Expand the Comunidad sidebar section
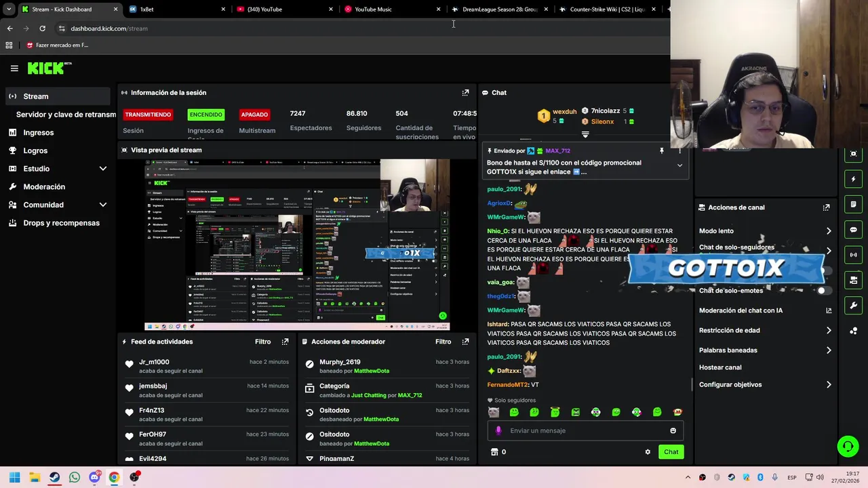868x488 pixels. (103, 205)
